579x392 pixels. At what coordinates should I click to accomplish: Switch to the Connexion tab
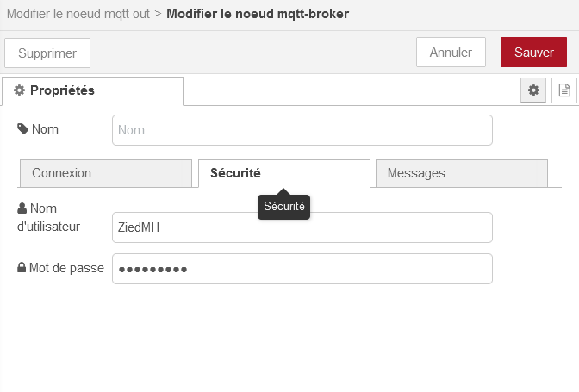106,173
